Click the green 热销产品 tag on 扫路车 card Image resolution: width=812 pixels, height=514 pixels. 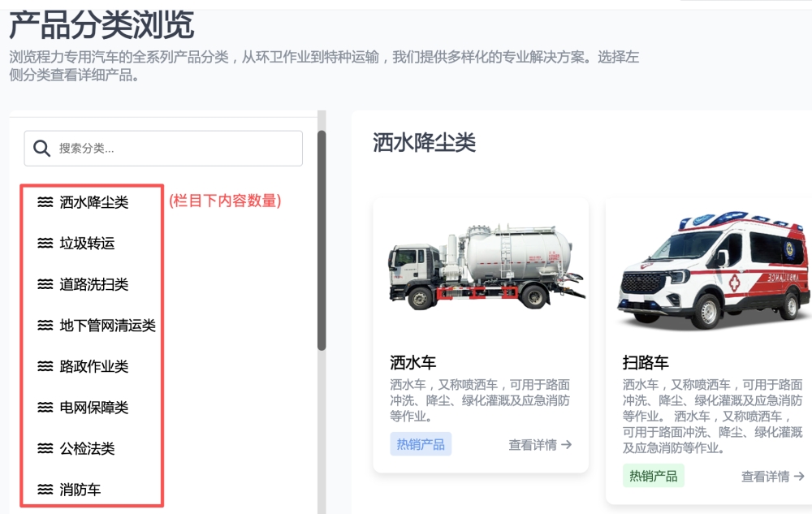point(654,476)
